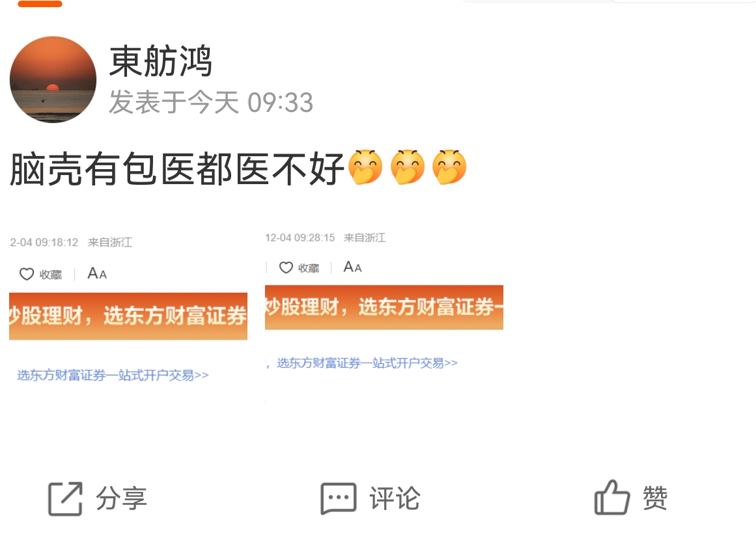
Task: Open left 炒股理财 orange banner image
Action: (128, 316)
